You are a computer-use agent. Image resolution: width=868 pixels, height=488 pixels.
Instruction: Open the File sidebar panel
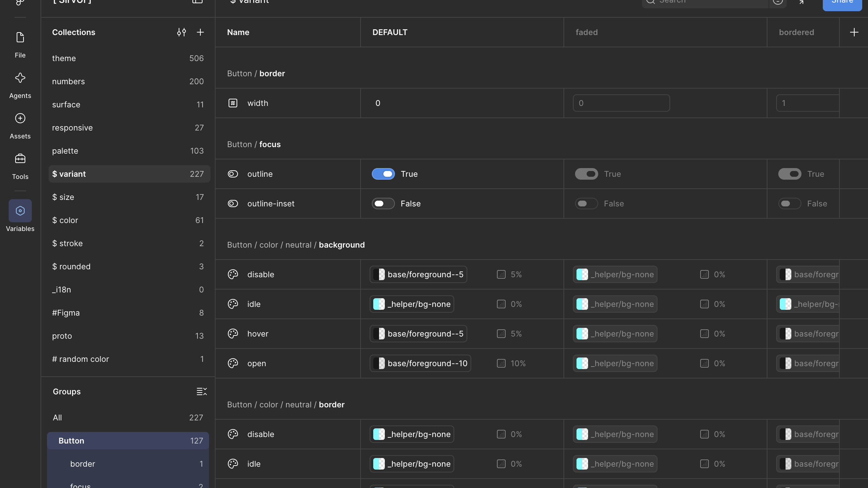pos(20,45)
